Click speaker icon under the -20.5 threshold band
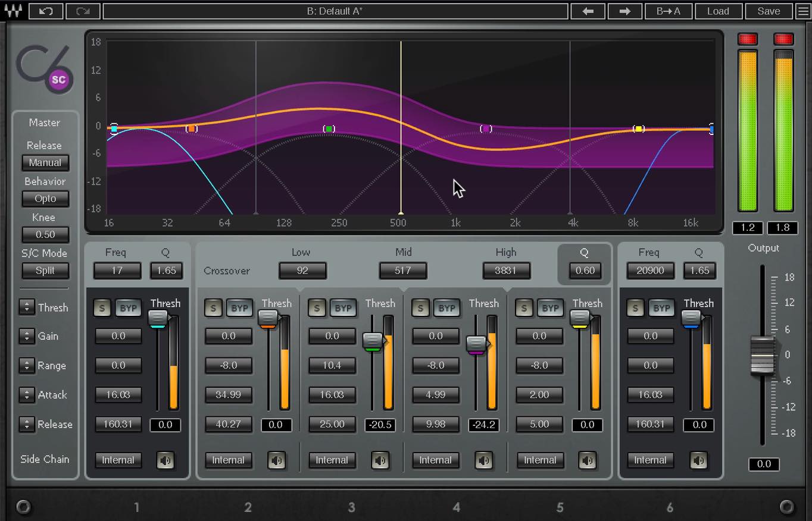Screen dimensions: 812x521 [380, 460]
